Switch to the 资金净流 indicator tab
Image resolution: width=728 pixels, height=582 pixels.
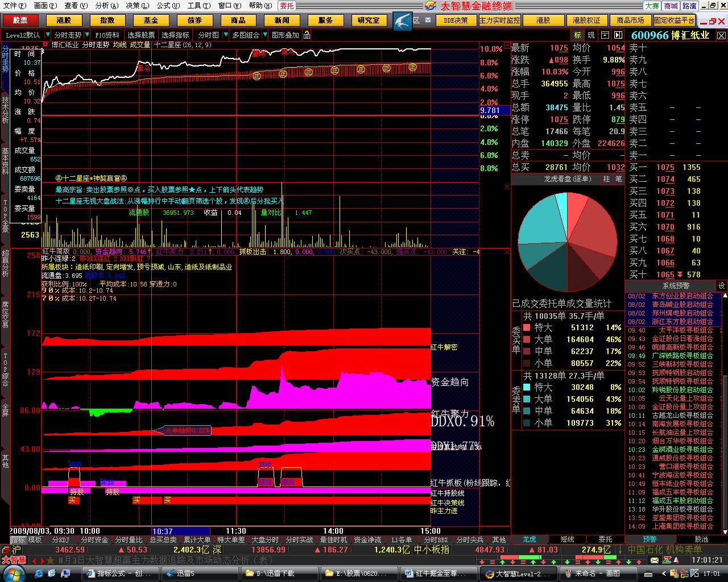pos(367,539)
